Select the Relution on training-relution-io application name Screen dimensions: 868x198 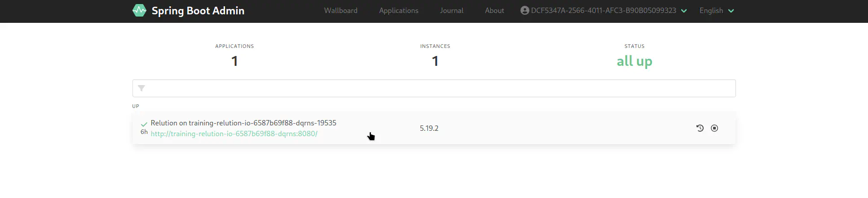point(243,123)
